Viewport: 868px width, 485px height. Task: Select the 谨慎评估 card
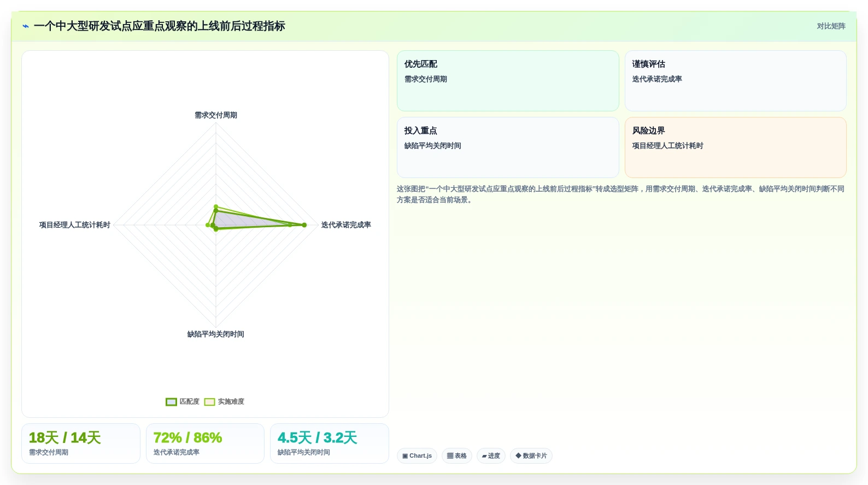pos(735,81)
